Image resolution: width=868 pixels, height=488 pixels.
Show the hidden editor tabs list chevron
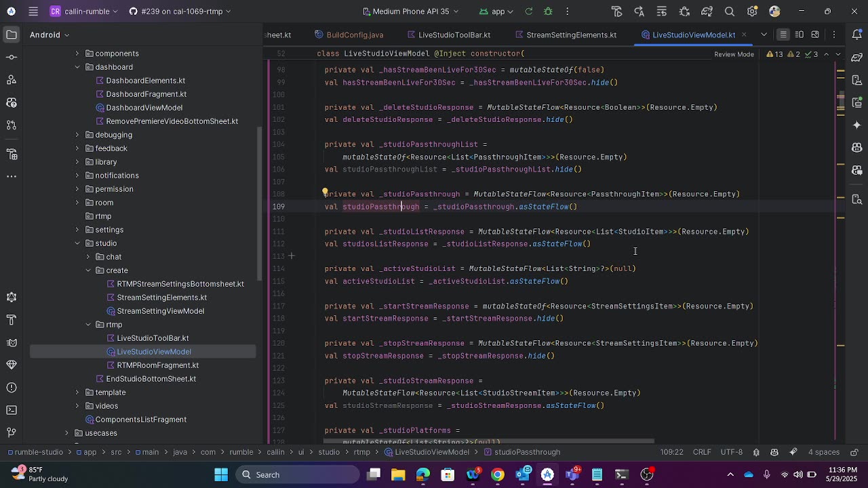click(764, 35)
